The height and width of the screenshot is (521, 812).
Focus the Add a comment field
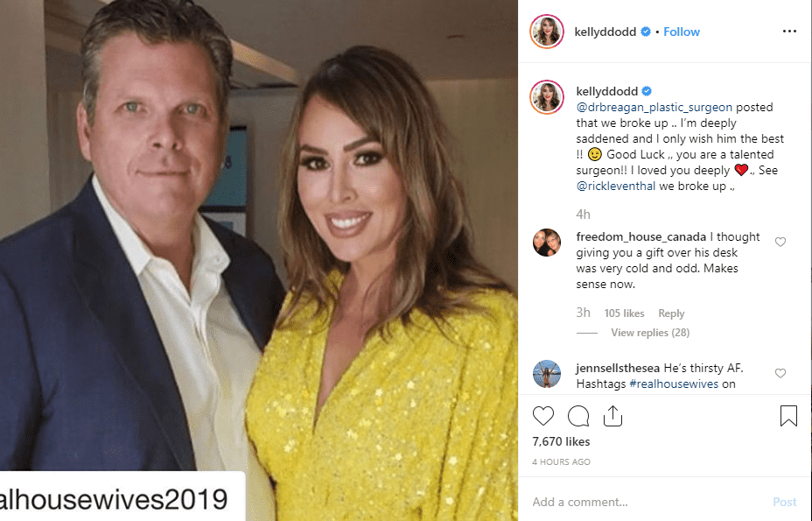647,502
